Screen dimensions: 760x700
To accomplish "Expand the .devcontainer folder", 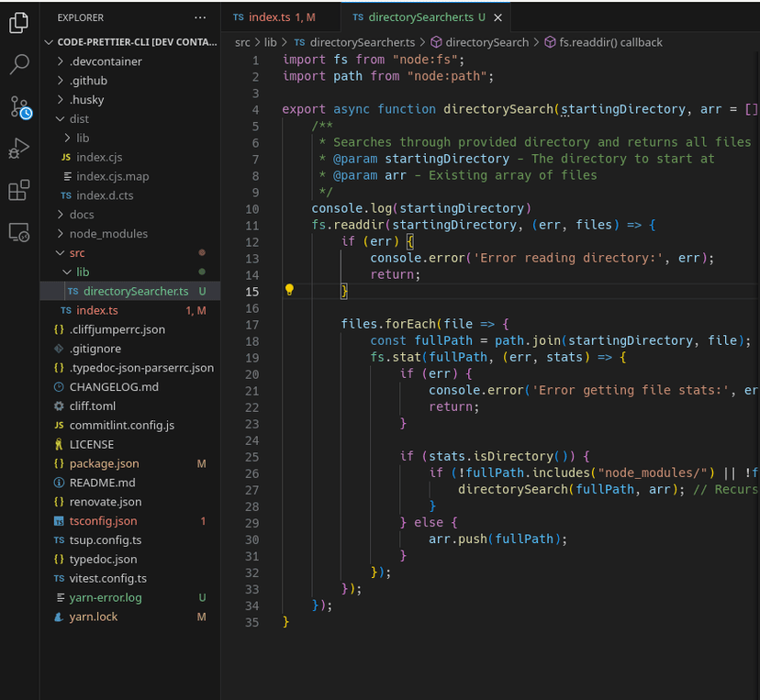I will [x=106, y=61].
